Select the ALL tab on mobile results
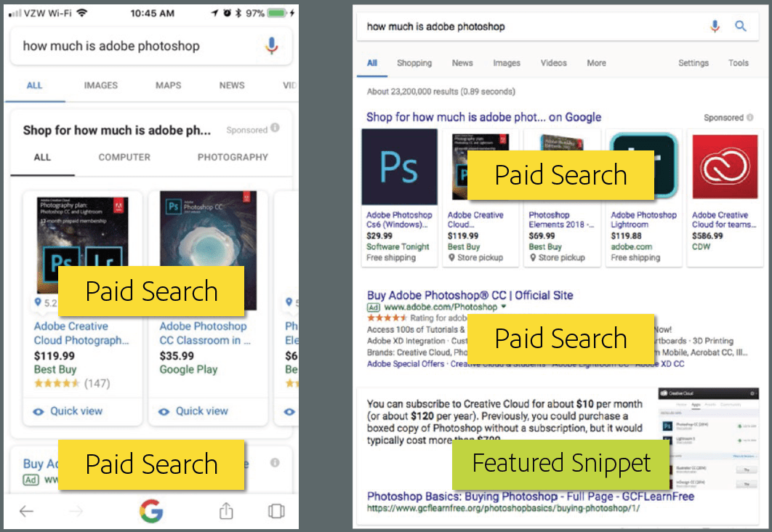This screenshot has width=772, height=532. coord(34,86)
